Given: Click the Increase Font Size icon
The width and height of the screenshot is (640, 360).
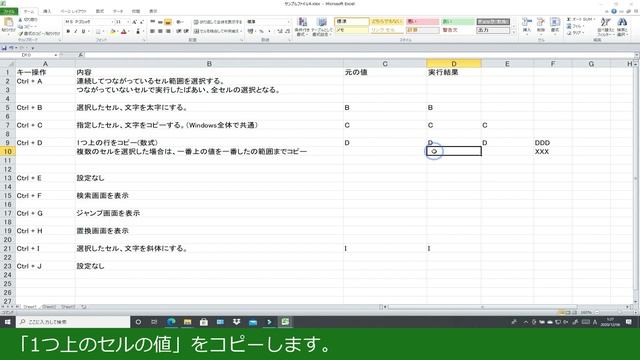Looking at the screenshot, I should (x=134, y=22).
